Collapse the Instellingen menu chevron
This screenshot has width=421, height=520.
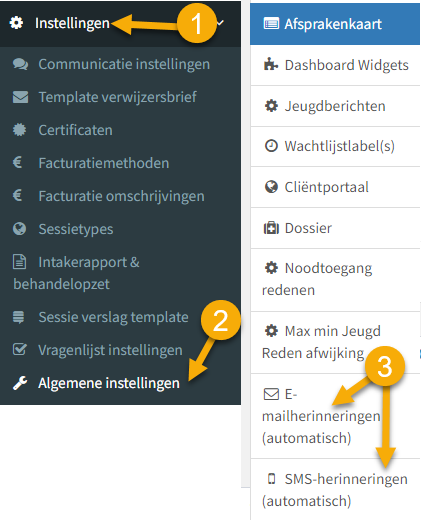pyautogui.click(x=220, y=23)
